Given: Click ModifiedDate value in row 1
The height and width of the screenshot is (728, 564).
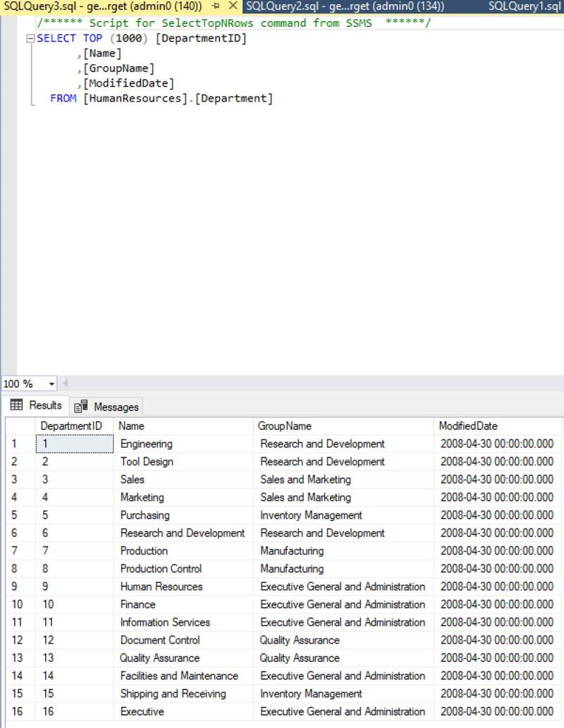Looking at the screenshot, I should pyautogui.click(x=498, y=444).
